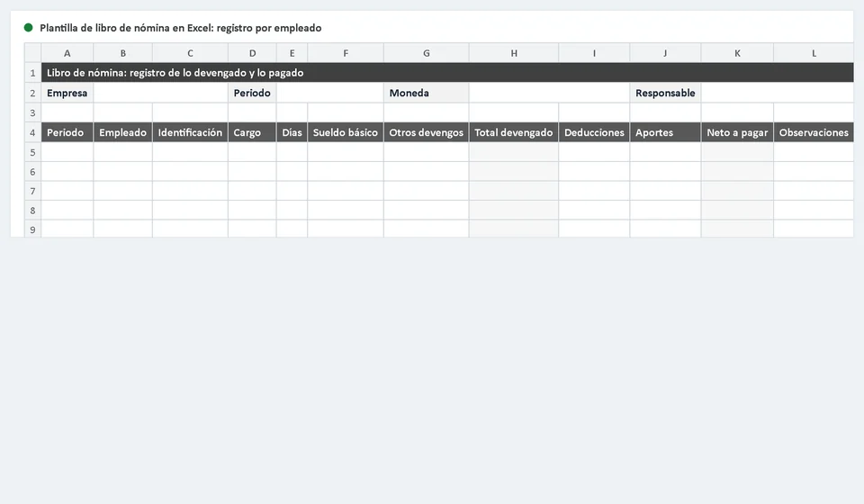The height and width of the screenshot is (504, 864).
Task: Select column F header
Action: (346, 53)
